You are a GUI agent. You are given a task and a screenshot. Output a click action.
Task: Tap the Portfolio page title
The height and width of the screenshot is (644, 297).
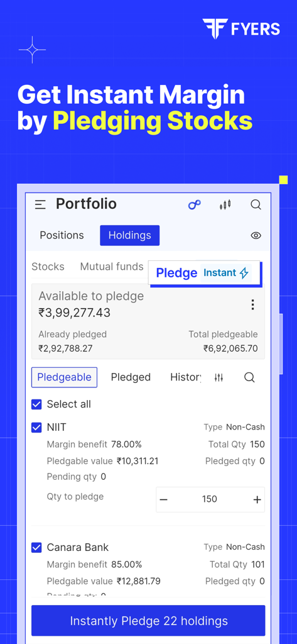coord(86,204)
